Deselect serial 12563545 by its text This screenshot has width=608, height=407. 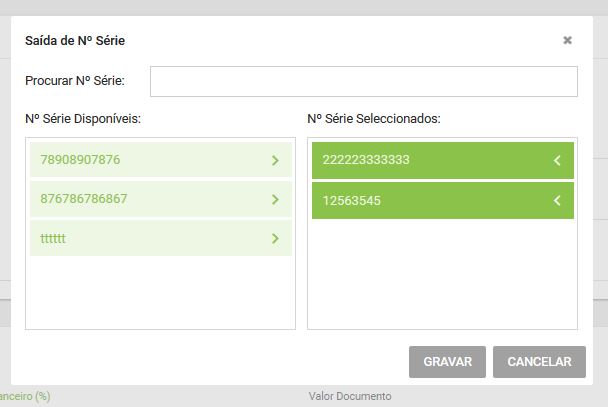click(x=352, y=201)
